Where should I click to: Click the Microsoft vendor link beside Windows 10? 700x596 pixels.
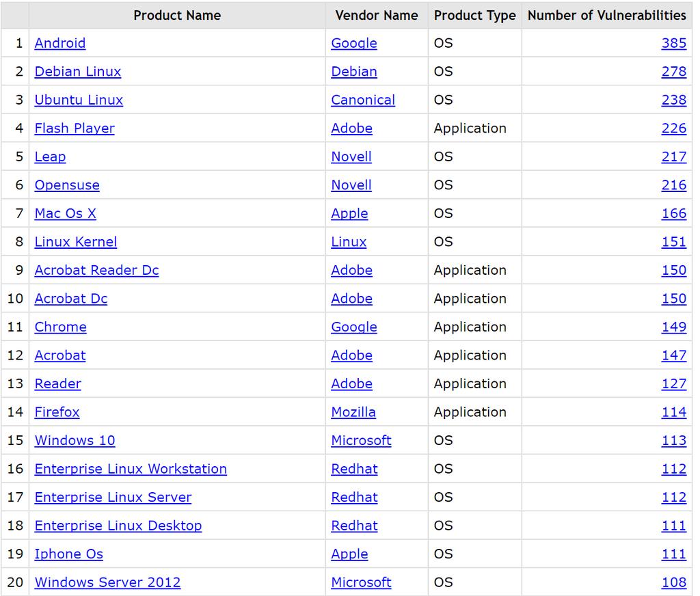click(361, 441)
